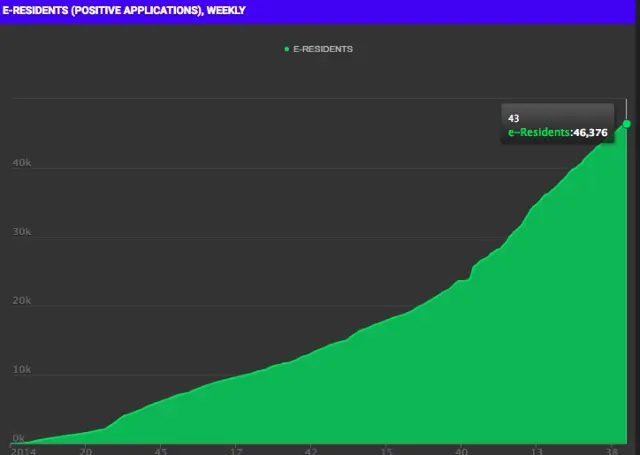This screenshot has width=640, height=455.
Task: Click week 40 on x-axis
Action: (x=461, y=450)
